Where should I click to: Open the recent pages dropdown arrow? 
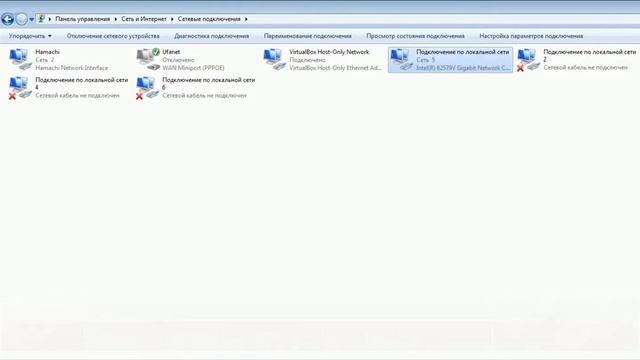pos(31,19)
